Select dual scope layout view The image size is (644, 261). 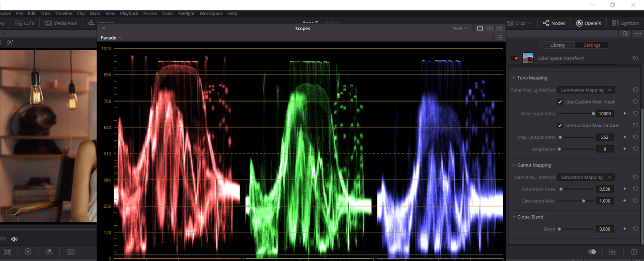490,29
